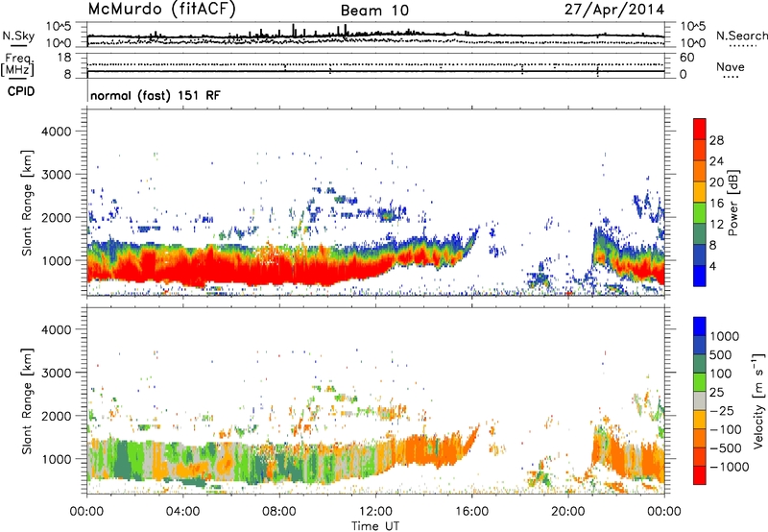Click the "Velocity [m s-1]" colorbar title

pos(757,400)
